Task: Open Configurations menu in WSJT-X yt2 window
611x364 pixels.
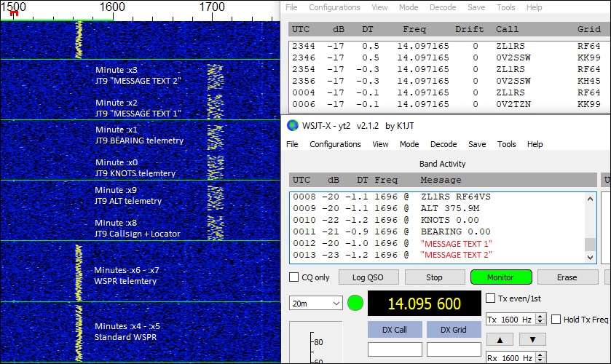Action: coord(335,144)
